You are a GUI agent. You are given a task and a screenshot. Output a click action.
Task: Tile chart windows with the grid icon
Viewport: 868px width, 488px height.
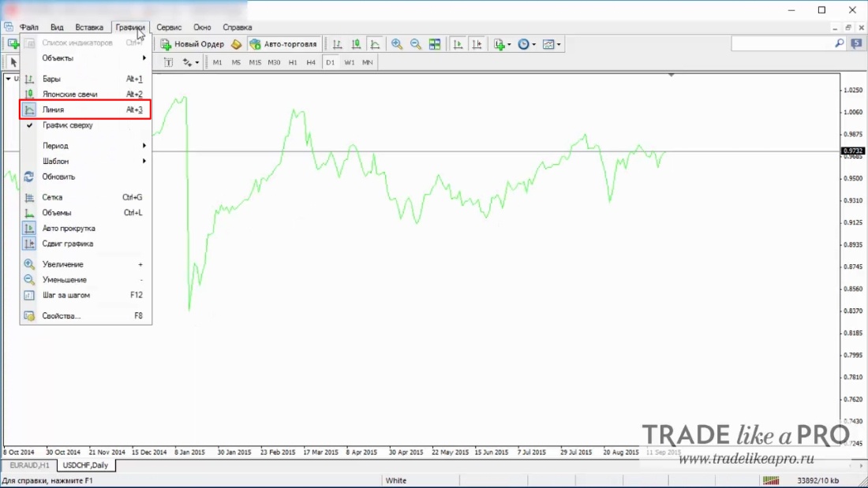(435, 44)
